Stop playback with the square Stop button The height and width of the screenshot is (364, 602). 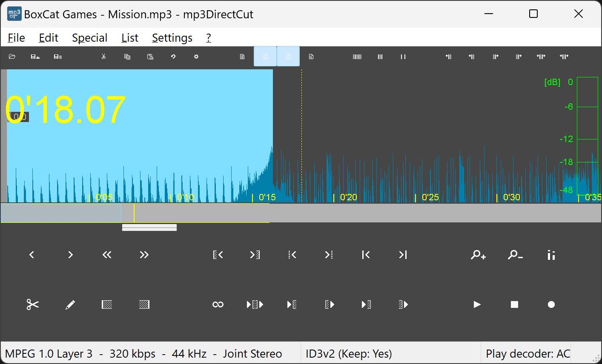coord(514,304)
